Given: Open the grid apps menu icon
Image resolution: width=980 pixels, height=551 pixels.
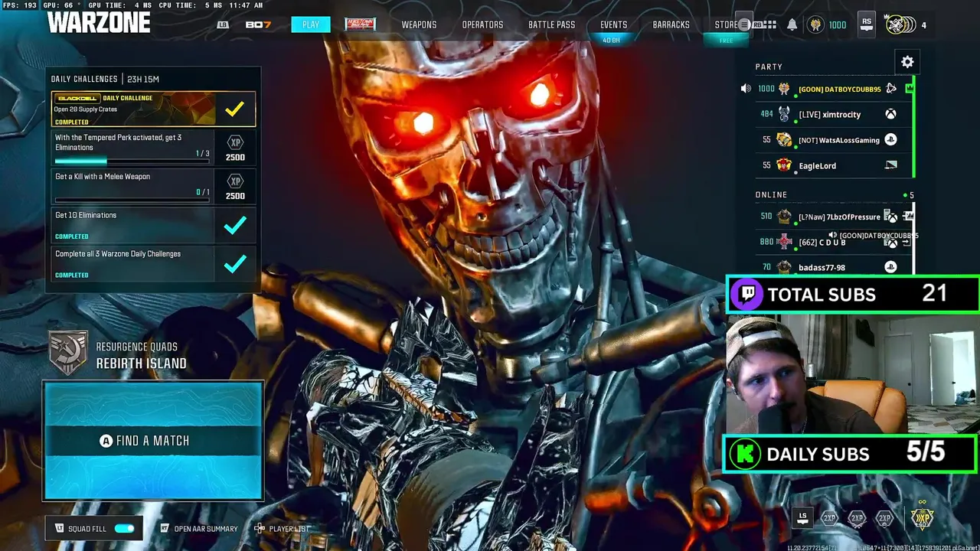Looking at the screenshot, I should [771, 24].
